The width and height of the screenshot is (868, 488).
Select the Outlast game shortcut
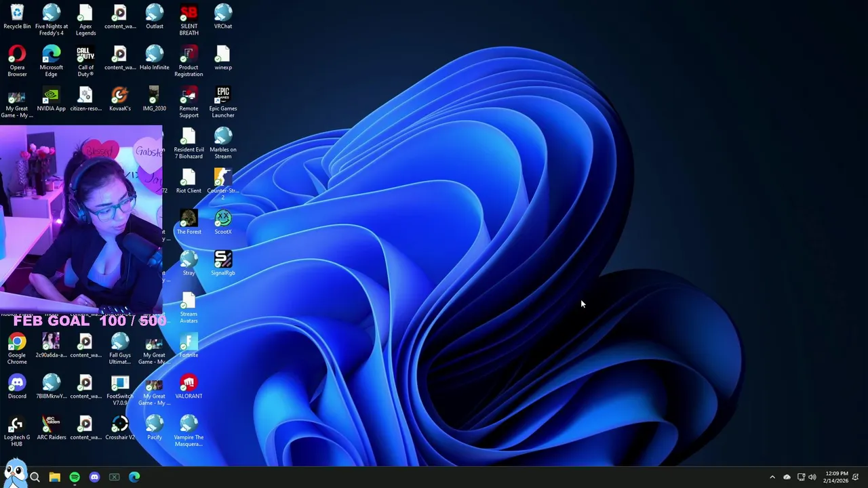[154, 18]
